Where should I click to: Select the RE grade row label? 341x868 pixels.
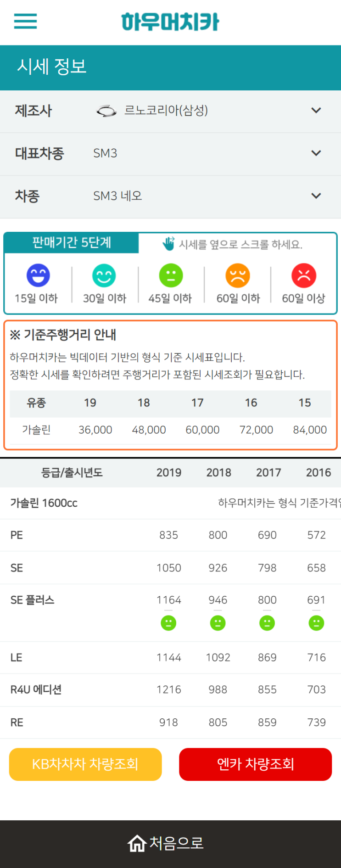tap(17, 722)
